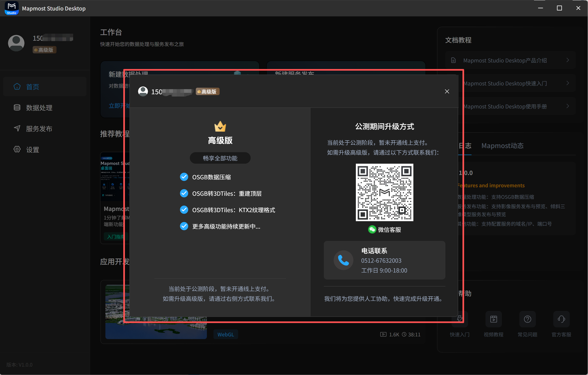Click the Mapmost Studio logo in the title bar
The height and width of the screenshot is (375, 588).
pos(12,8)
